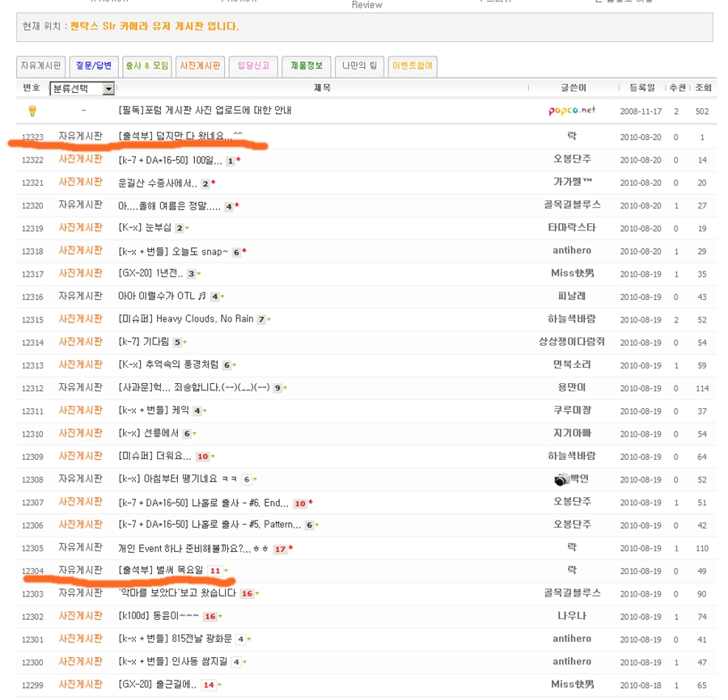Click 사진게시판 category label on post 12322
Image resolution: width=728 pixels, height=700 pixels.
(x=80, y=160)
